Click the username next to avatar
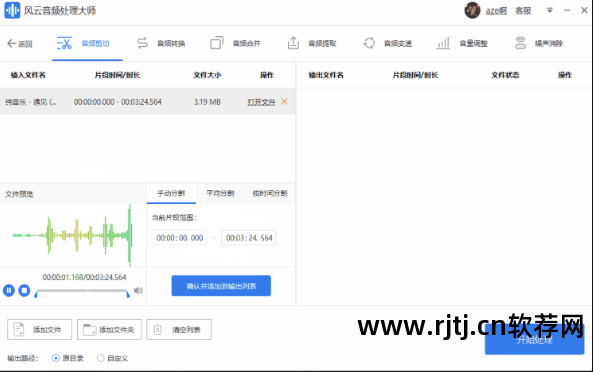593x372 pixels. (496, 11)
